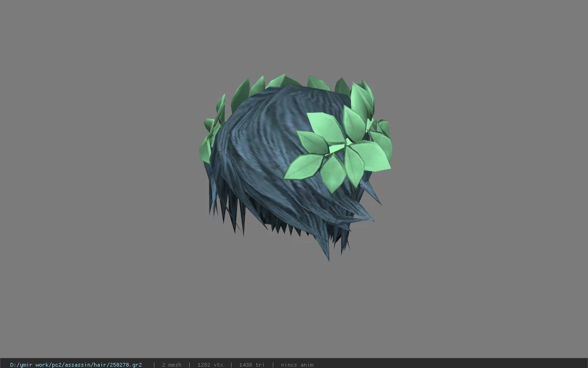Click the '2 mesh' status entry
The image size is (588, 368).
(x=171, y=365)
